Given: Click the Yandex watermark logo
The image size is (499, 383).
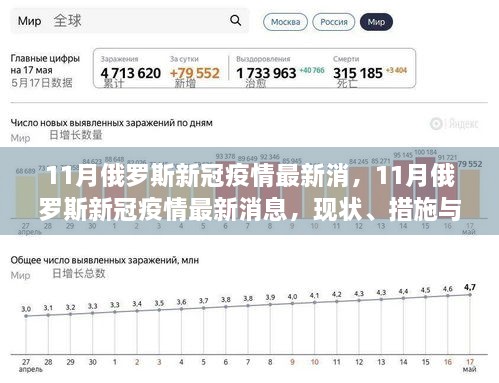Looking at the screenshot, I should 454,124.
